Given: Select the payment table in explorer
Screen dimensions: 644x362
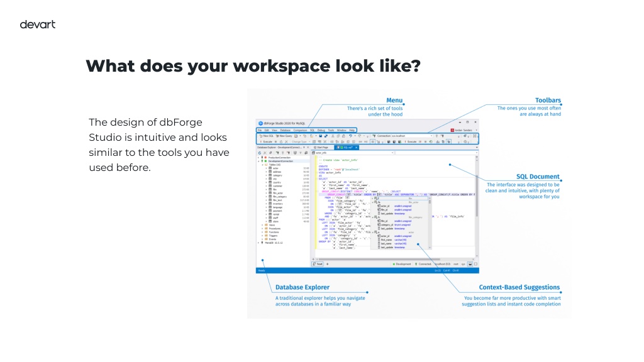Looking at the screenshot, I should (277, 211).
